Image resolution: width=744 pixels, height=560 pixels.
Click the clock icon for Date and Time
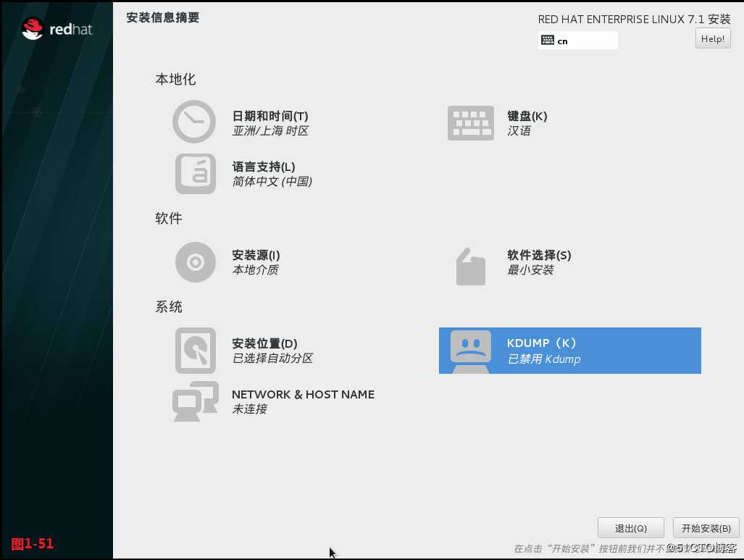click(x=194, y=122)
